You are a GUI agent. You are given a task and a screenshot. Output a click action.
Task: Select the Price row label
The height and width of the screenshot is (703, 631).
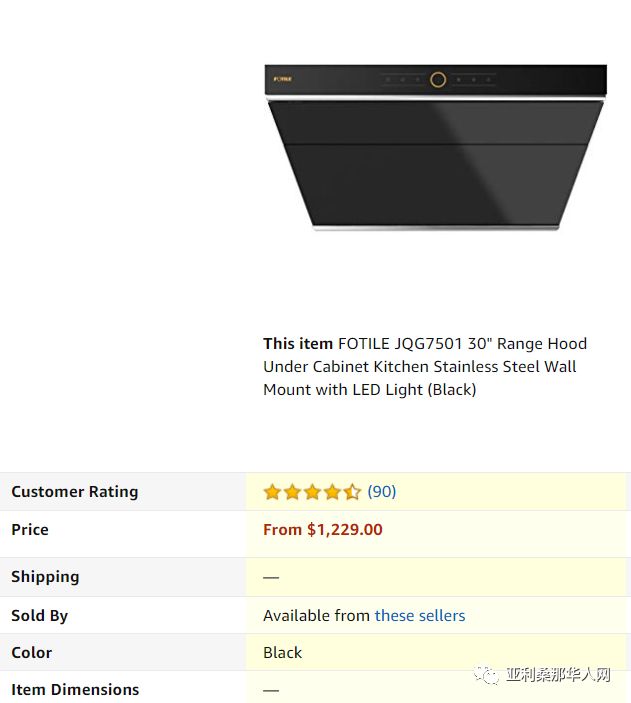(x=30, y=529)
